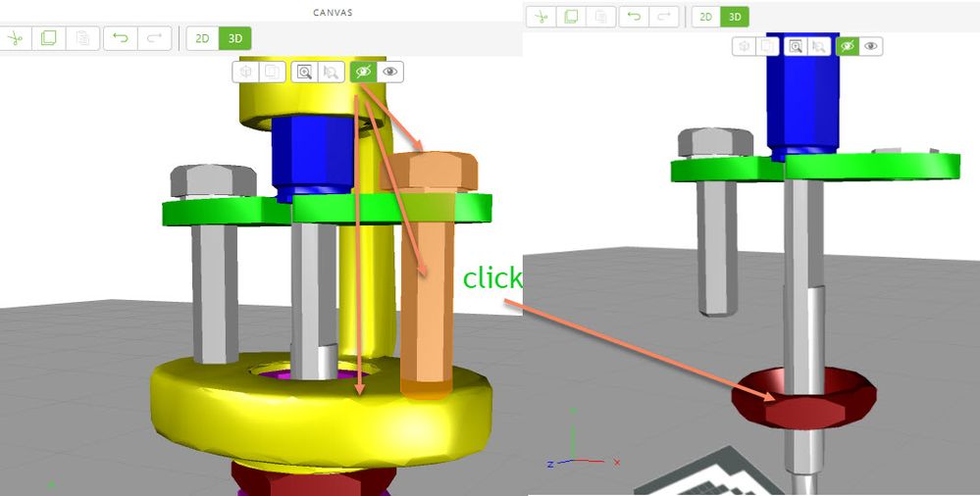
Task: Select the 3D view button in left canvas
Action: pyautogui.click(x=235, y=39)
